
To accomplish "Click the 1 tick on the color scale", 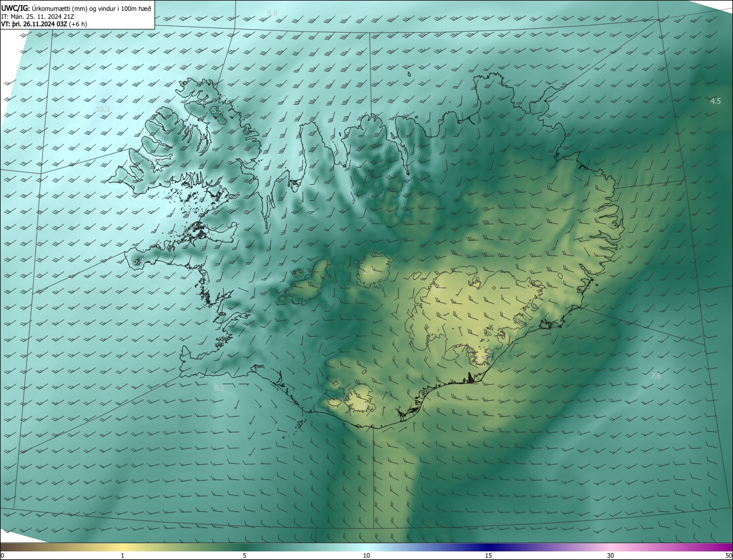I will tap(123, 555).
